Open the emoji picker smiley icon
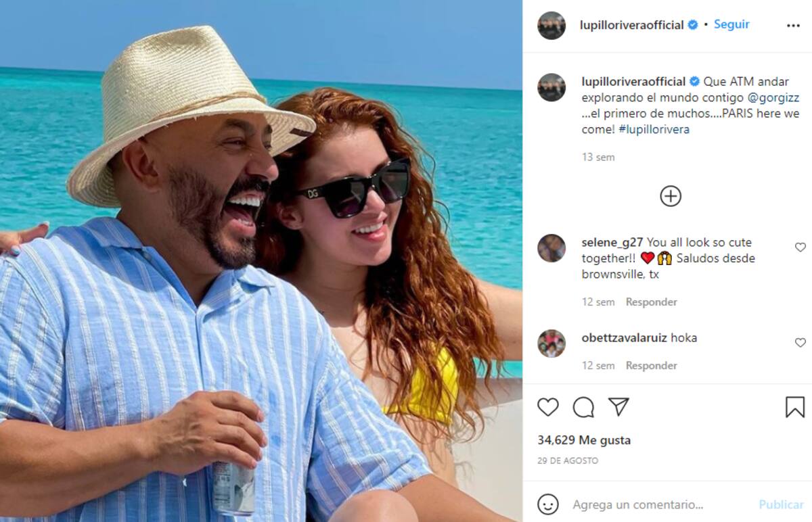The height and width of the screenshot is (522, 812). point(548,504)
